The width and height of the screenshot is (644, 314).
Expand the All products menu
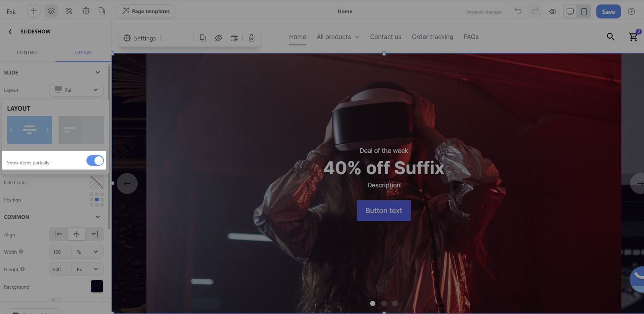338,37
